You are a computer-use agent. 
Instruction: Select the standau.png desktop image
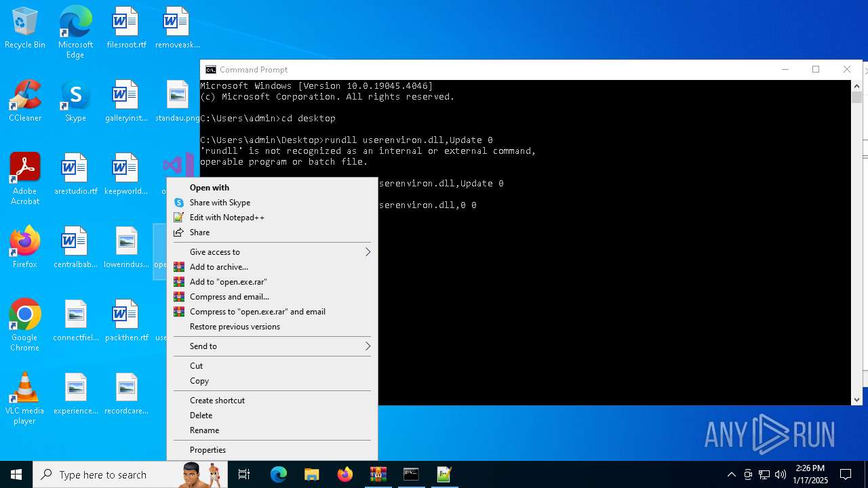click(x=177, y=102)
